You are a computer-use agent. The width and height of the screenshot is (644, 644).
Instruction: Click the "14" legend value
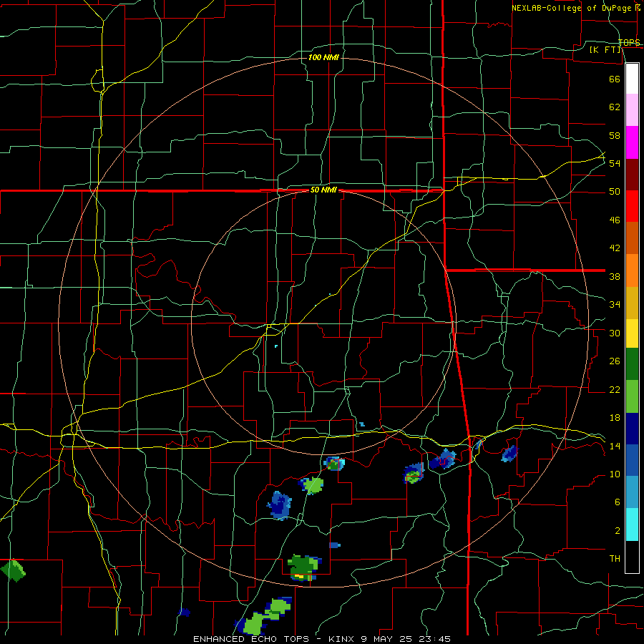(615, 446)
